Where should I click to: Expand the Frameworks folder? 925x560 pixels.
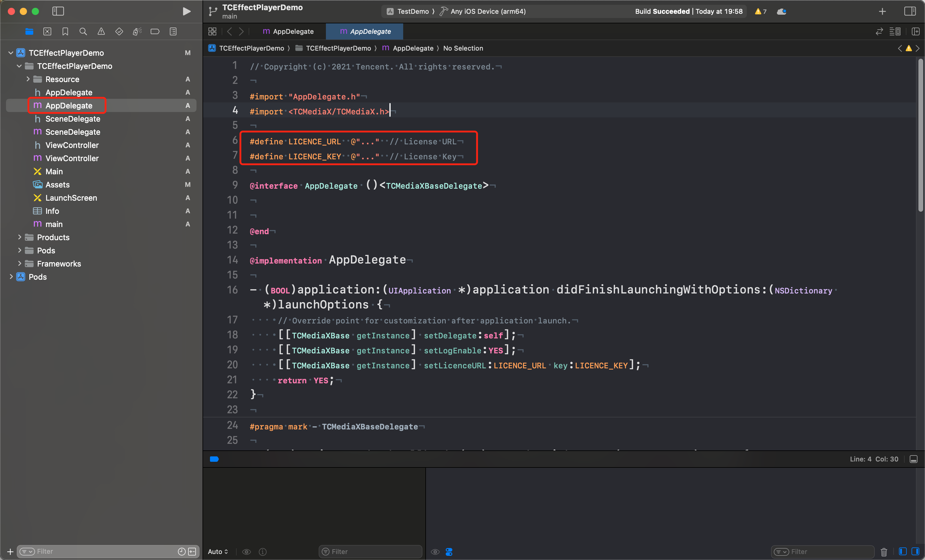tap(19, 264)
